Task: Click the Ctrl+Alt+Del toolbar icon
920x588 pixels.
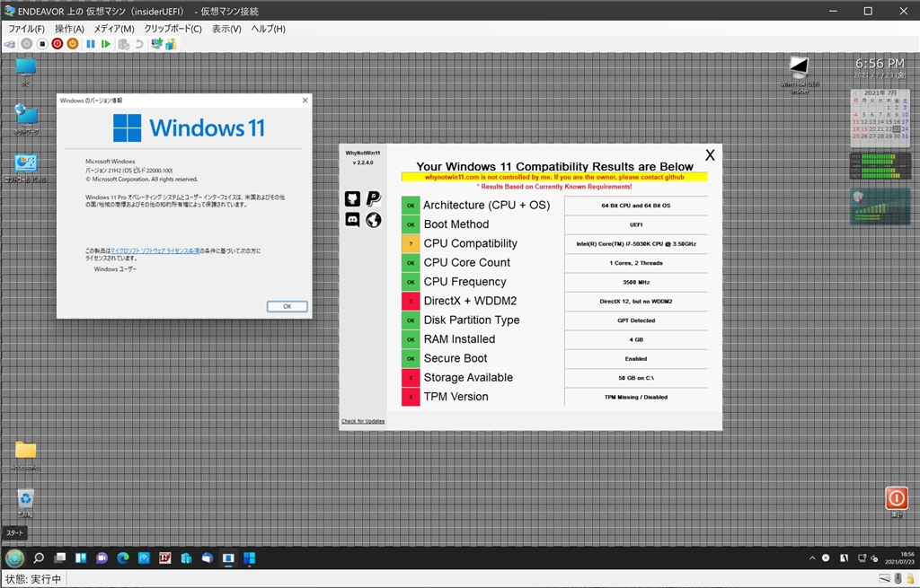Action: pyautogui.click(x=10, y=44)
